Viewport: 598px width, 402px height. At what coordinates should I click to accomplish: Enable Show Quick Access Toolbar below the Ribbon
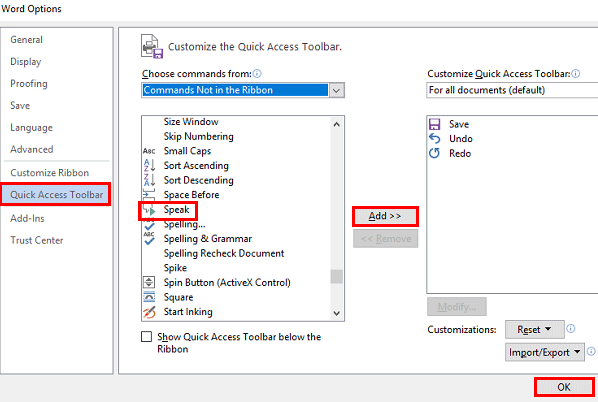tap(146, 337)
